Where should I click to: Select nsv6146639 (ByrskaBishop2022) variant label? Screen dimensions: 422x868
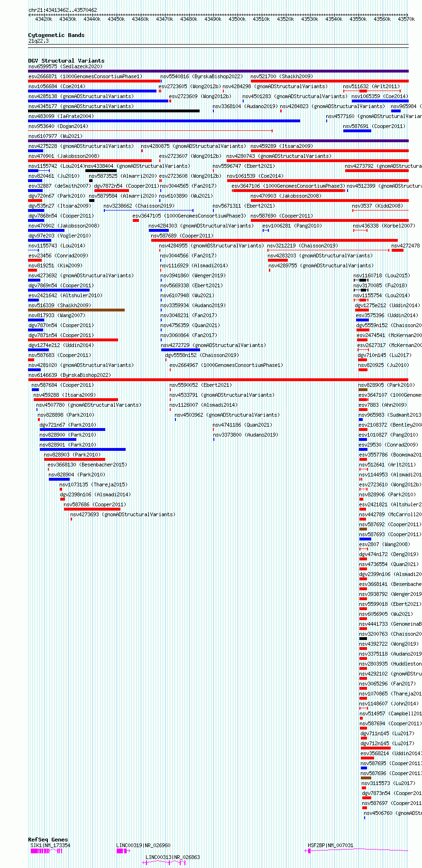point(70,375)
